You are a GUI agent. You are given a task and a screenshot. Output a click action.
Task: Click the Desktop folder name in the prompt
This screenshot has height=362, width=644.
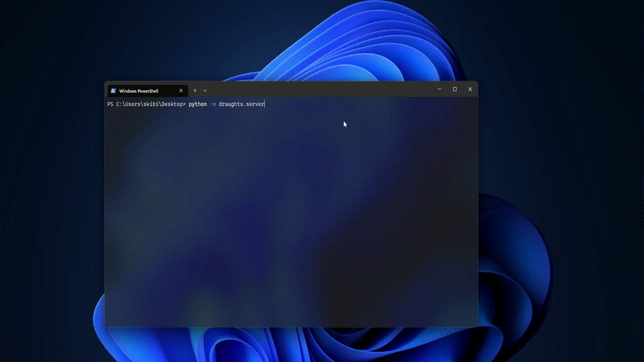tap(171, 104)
